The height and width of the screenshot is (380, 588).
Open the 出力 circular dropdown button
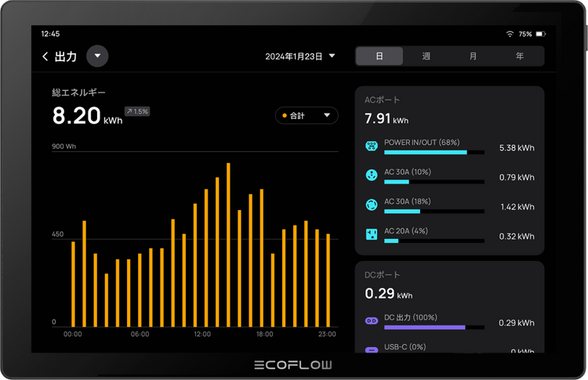(x=97, y=56)
